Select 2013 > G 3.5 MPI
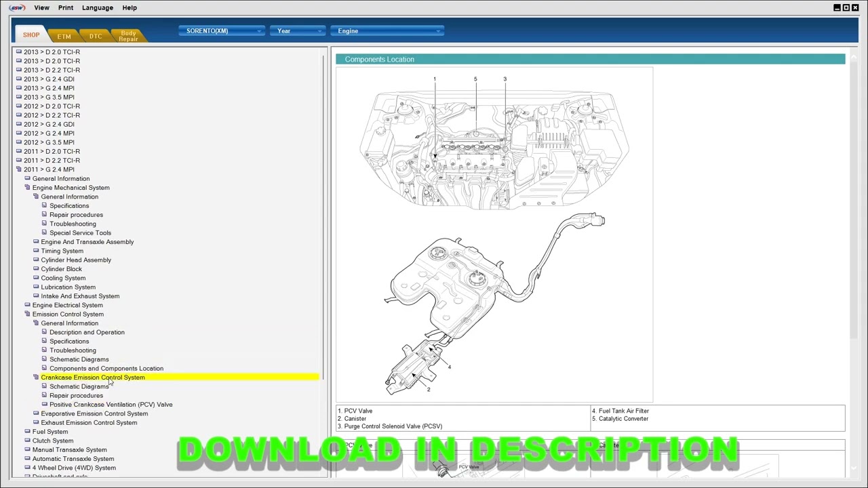Viewport: 868px width, 488px height. tap(49, 97)
